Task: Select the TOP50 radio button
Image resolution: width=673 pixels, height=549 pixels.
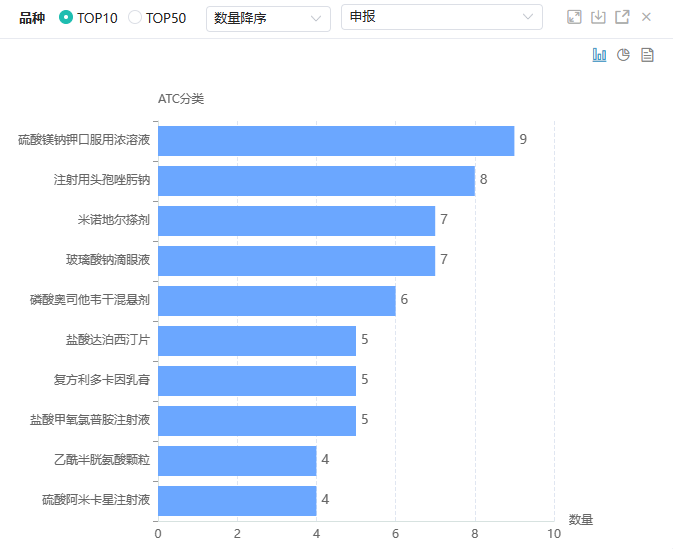Action: [x=135, y=18]
